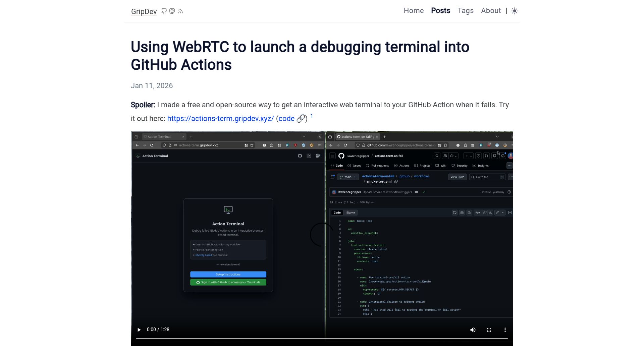
Task: Open the GitHub profile icon beside GripDev
Action: pos(164,11)
